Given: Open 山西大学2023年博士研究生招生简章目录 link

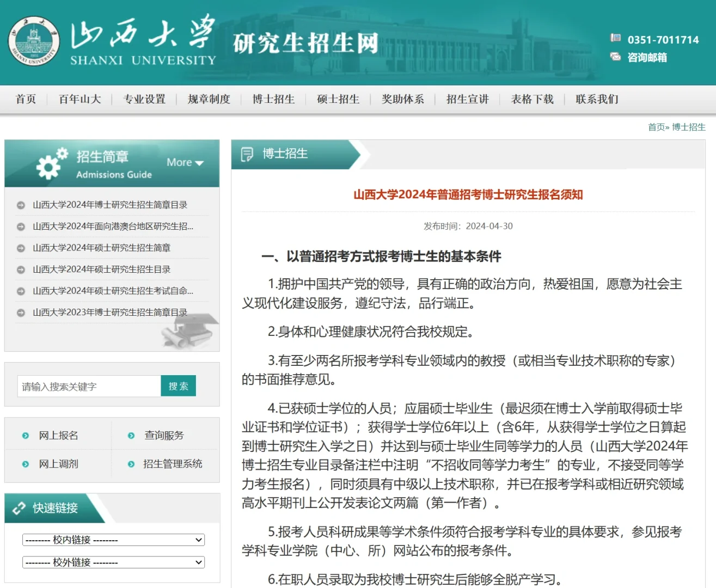Looking at the screenshot, I should pos(110,312).
